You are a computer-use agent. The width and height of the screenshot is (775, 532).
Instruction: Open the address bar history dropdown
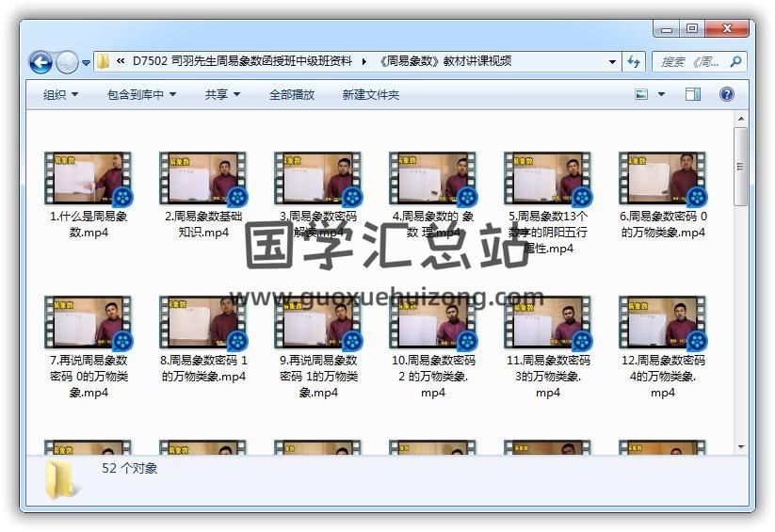coord(612,62)
